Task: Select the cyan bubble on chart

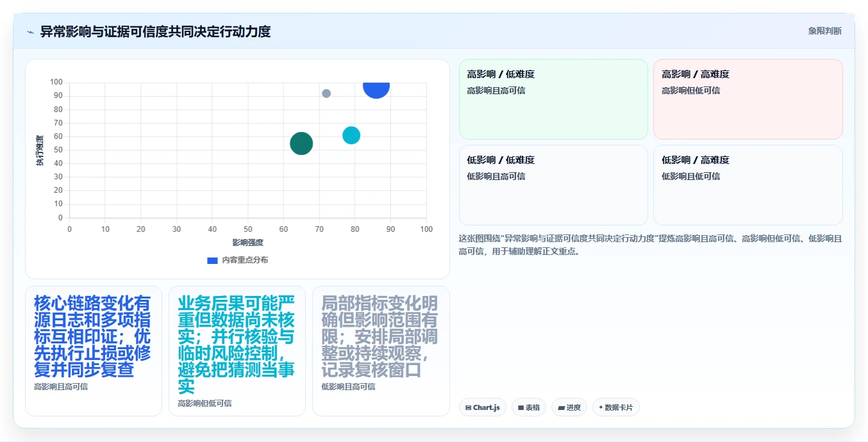Action: (x=351, y=135)
